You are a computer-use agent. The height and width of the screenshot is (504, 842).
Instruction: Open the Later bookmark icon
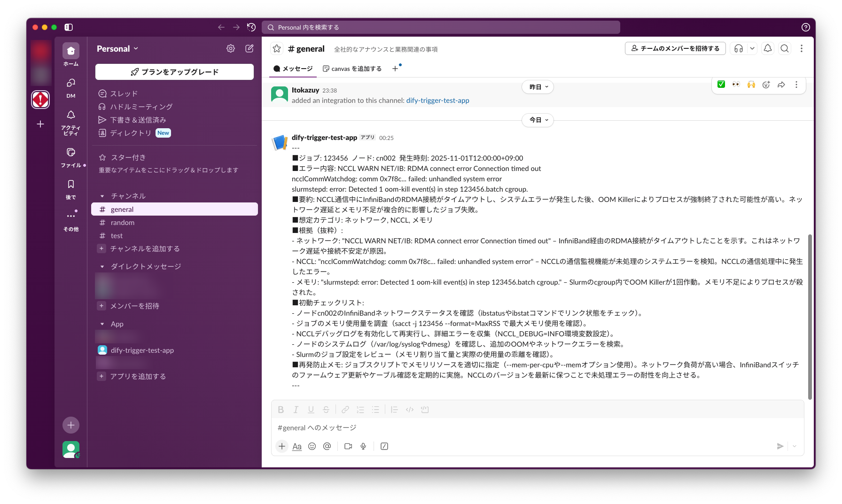coord(71,184)
